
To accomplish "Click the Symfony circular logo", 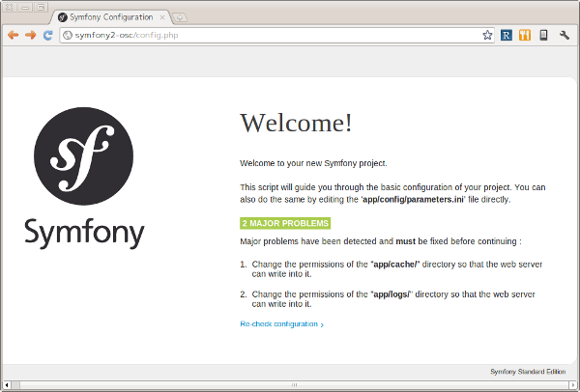I will point(83,155).
